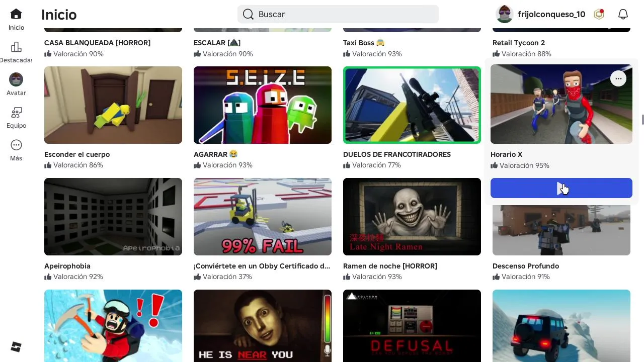This screenshot has height=362, width=644.
Task: Click the ESCALAR game title
Action: coord(217,43)
